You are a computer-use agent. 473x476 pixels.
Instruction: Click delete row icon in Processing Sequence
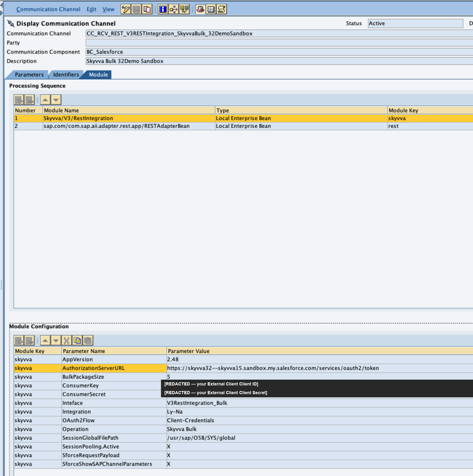tap(29, 100)
